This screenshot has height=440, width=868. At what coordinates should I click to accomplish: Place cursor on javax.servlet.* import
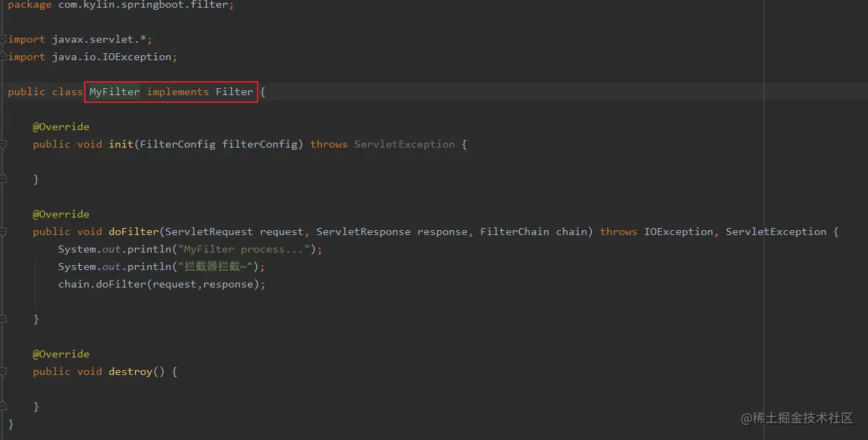click(x=97, y=39)
